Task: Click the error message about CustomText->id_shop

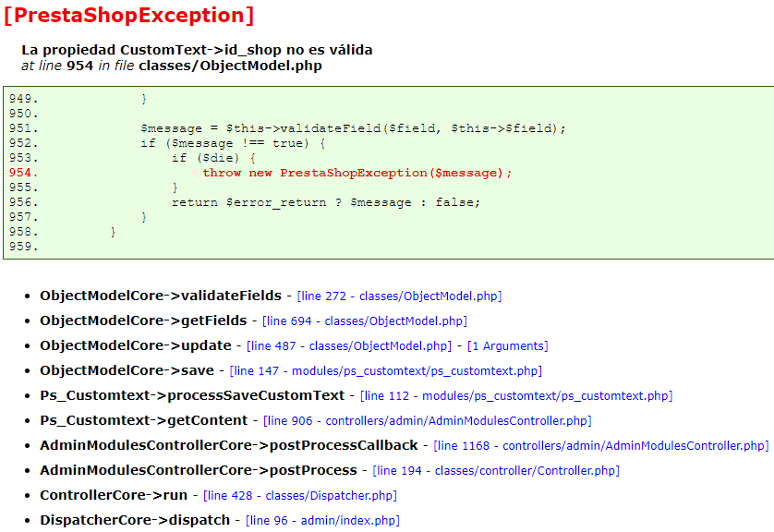Action: 197,50
